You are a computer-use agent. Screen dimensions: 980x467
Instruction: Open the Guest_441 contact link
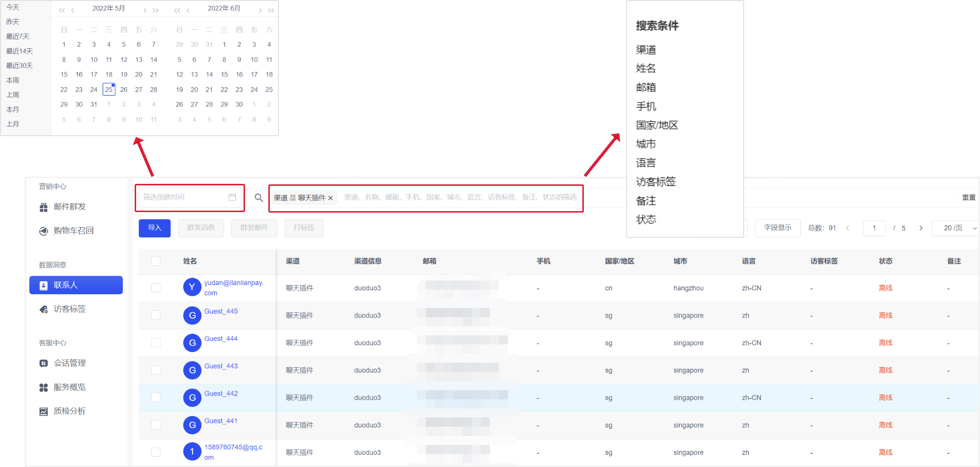[221, 421]
